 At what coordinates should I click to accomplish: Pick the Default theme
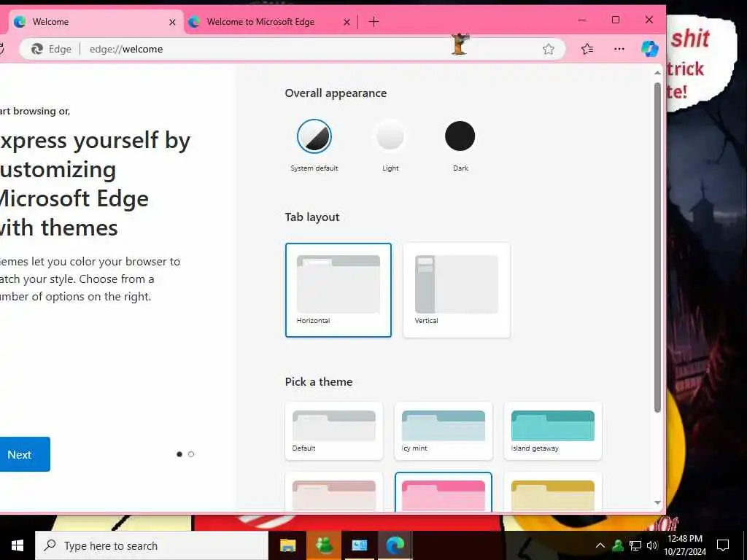[x=334, y=431]
